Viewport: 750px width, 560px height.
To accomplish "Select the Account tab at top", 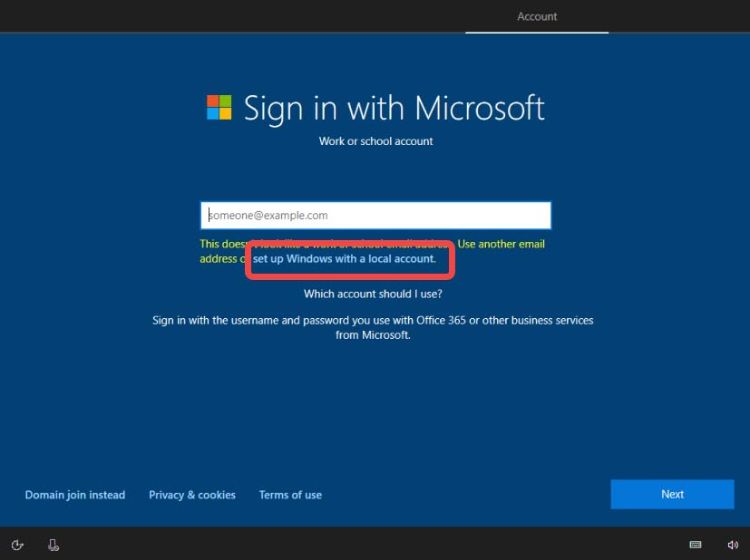I will coord(537,17).
